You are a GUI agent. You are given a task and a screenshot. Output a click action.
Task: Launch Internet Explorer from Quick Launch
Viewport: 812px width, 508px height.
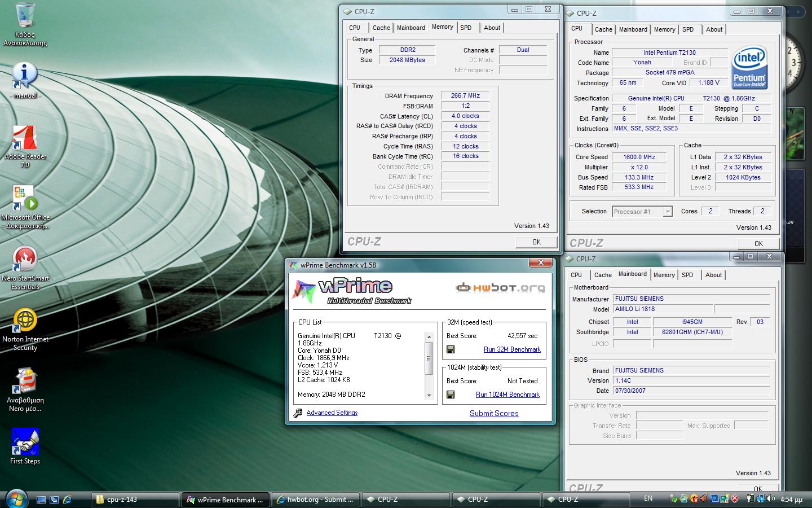67,500
